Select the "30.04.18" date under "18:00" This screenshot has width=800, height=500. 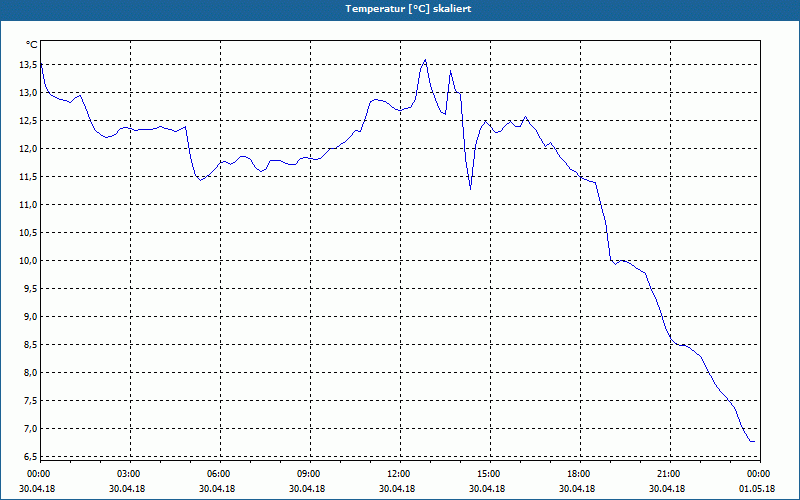(577, 489)
